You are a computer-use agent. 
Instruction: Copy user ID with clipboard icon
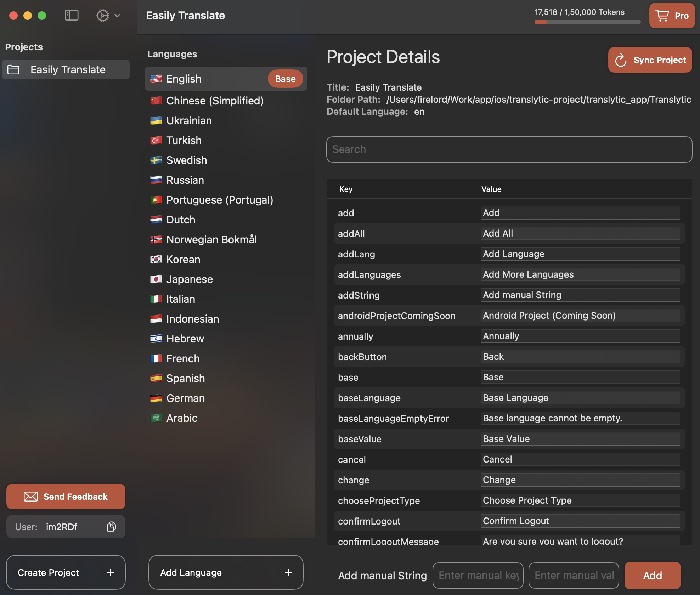click(x=112, y=527)
